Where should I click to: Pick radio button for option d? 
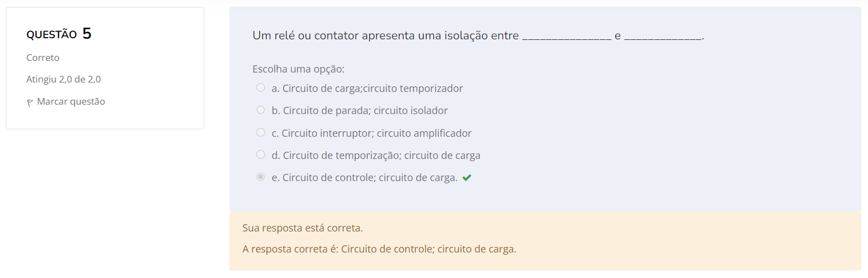pos(260,155)
